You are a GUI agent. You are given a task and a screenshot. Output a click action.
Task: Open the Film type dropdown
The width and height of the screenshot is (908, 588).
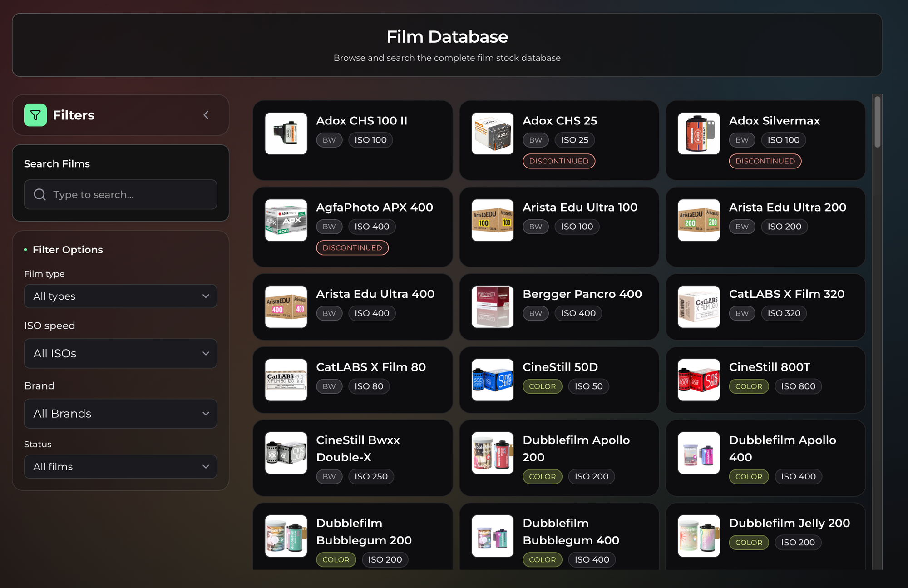[120, 296]
